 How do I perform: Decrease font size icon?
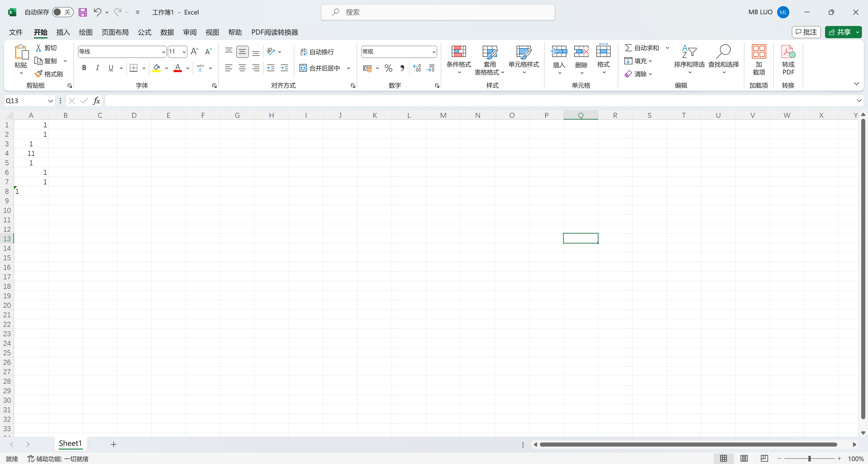pos(208,52)
